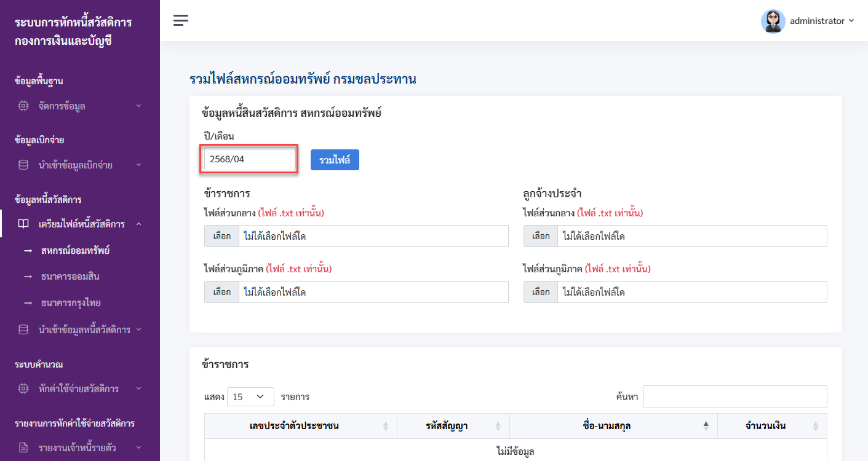Toggle the hamburger sidebar menu icon
868x461 pixels.
point(181,20)
